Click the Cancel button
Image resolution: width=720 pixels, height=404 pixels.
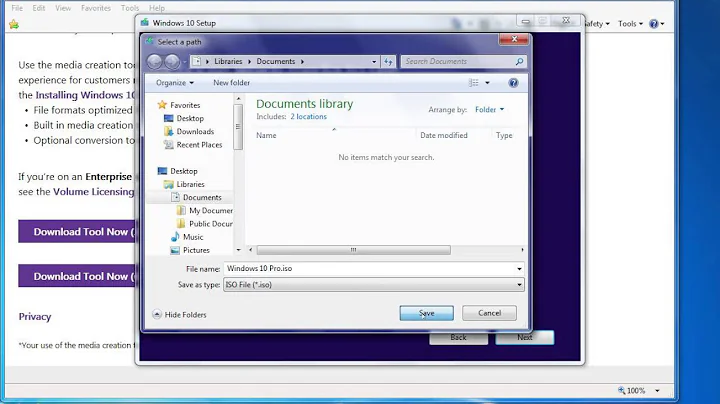point(489,313)
